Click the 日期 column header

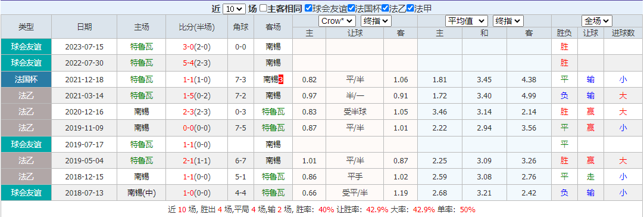85,27
